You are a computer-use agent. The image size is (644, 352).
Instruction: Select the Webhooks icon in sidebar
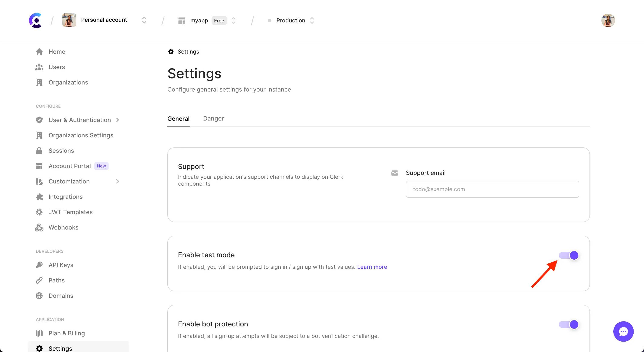pyautogui.click(x=39, y=227)
